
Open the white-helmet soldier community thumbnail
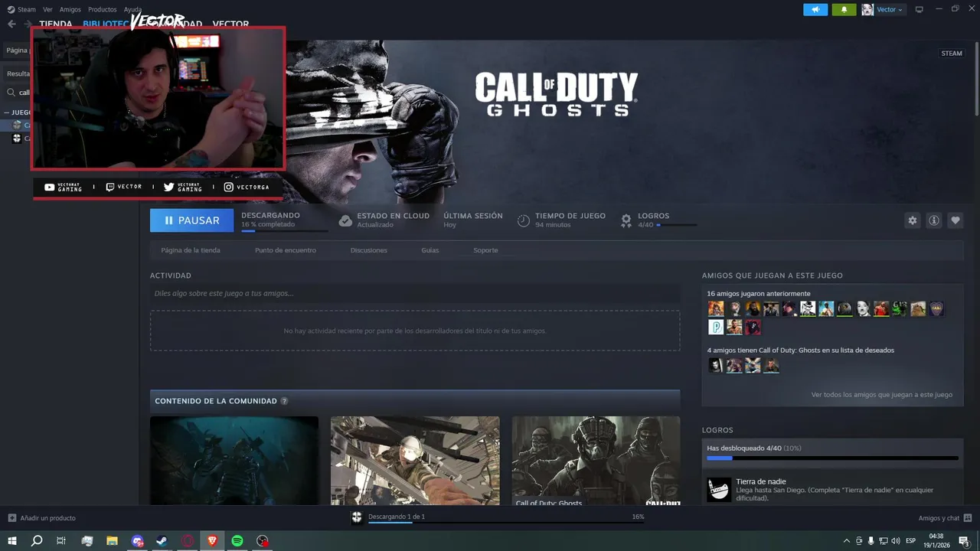click(x=415, y=461)
